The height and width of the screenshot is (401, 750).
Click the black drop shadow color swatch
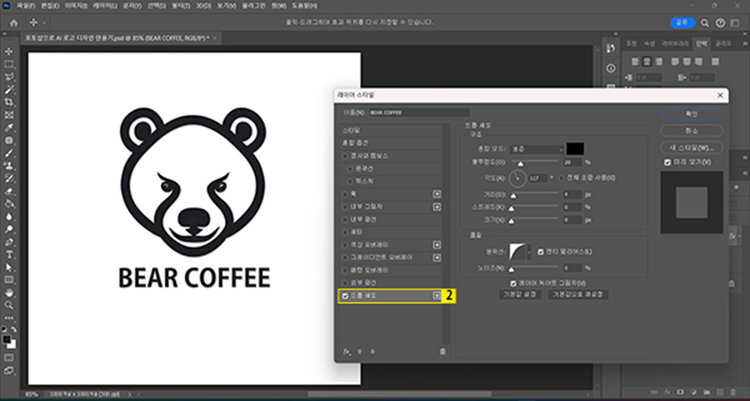click(577, 148)
